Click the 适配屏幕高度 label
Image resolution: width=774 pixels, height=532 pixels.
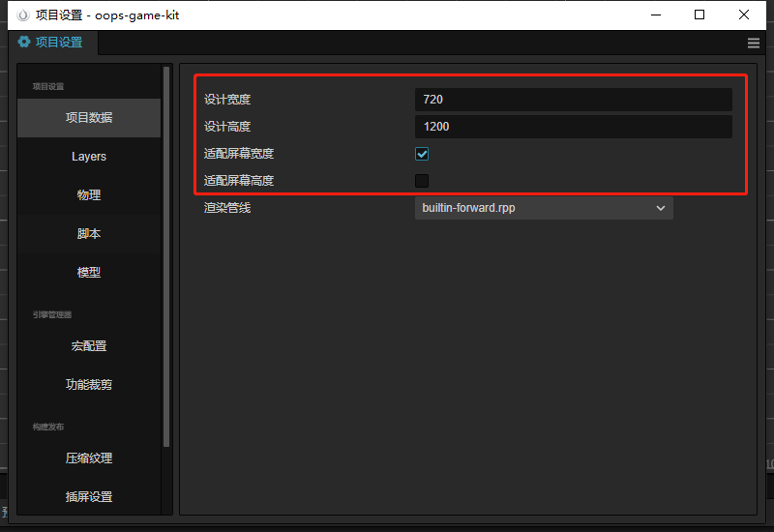pos(239,181)
